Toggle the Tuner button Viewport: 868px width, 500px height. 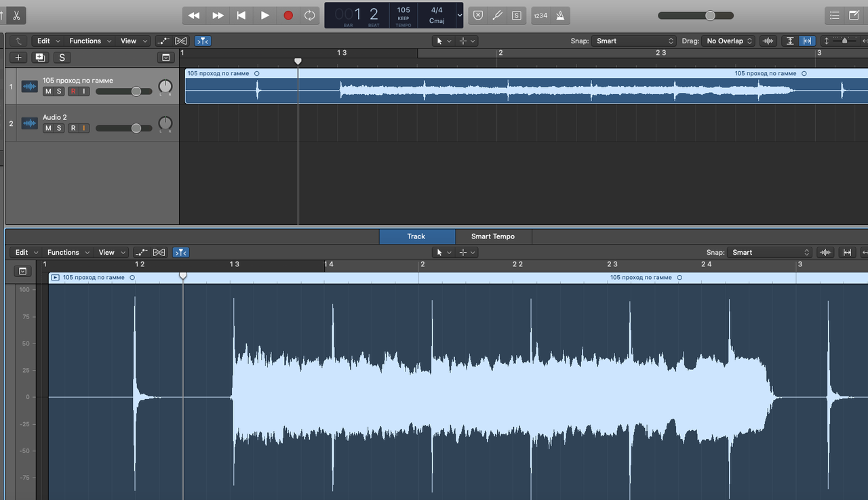coord(497,15)
